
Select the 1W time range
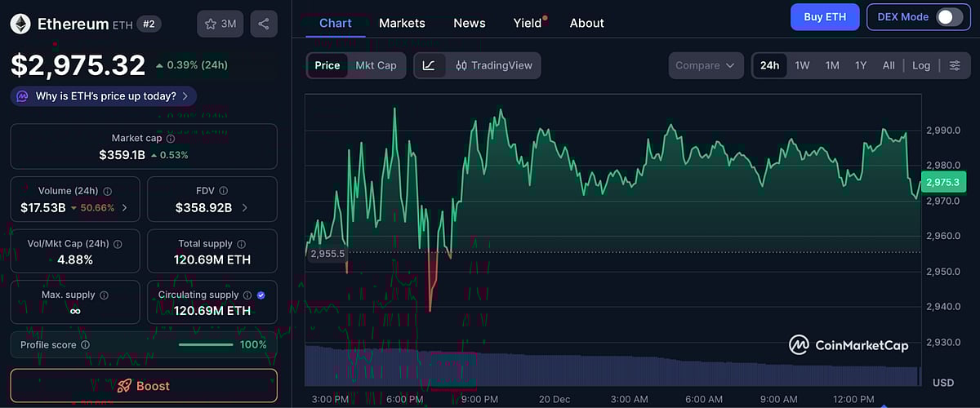[803, 65]
